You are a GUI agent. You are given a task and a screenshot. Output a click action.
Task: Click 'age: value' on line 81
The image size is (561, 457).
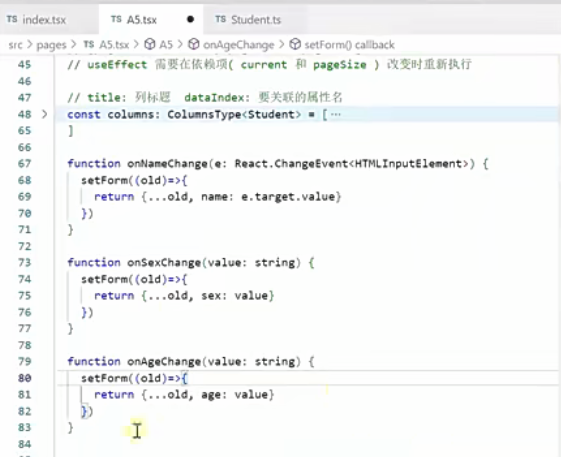(234, 395)
